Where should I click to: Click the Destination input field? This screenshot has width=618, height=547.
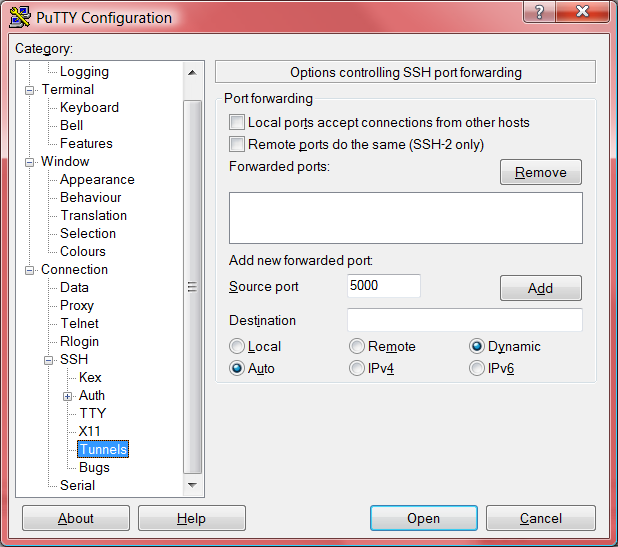465,320
